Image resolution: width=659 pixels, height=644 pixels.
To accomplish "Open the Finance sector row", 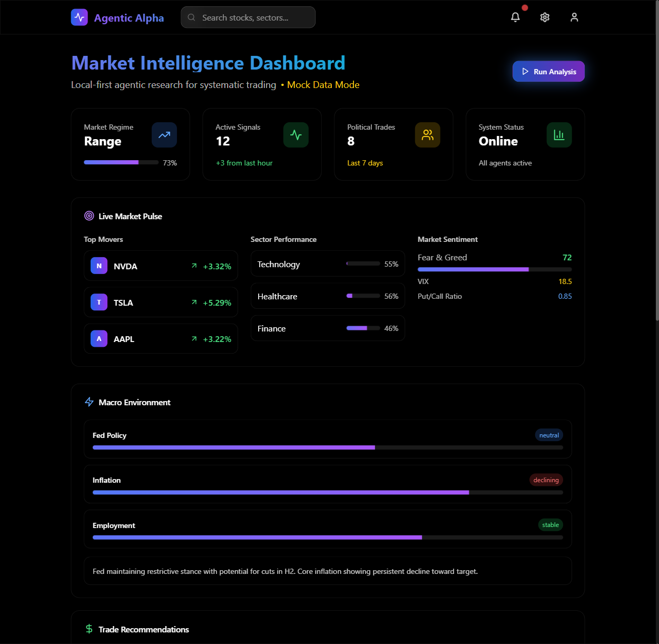I will coord(328,328).
